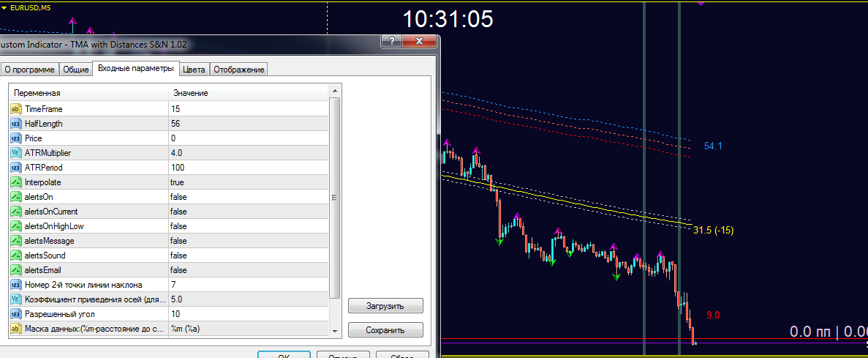Select the ATRPeriod value 100
The image size is (868, 358).
pos(249,168)
